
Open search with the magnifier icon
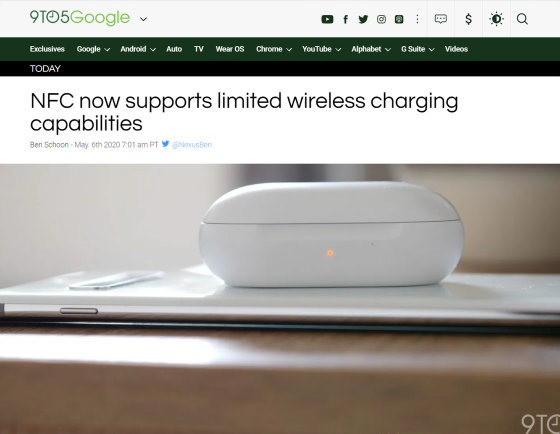click(x=522, y=19)
